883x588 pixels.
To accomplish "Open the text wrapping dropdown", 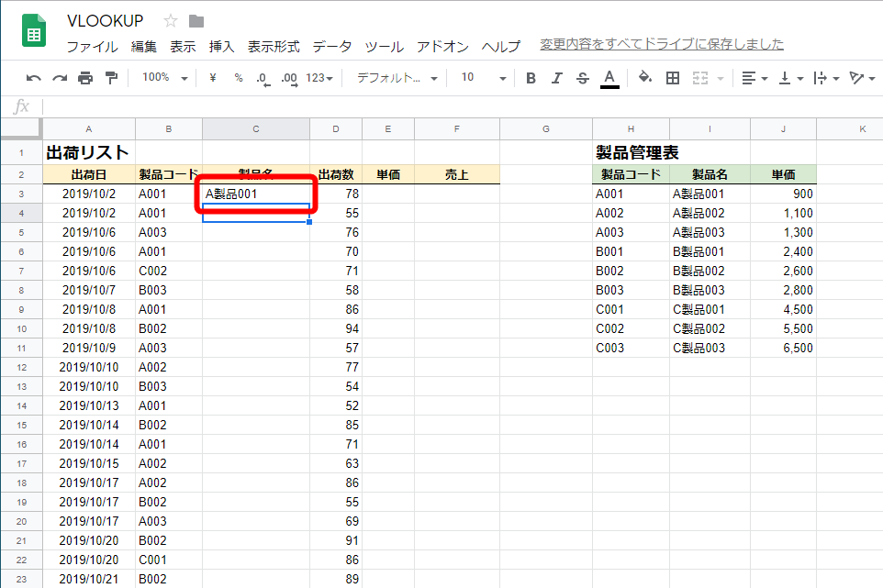I will pos(826,78).
